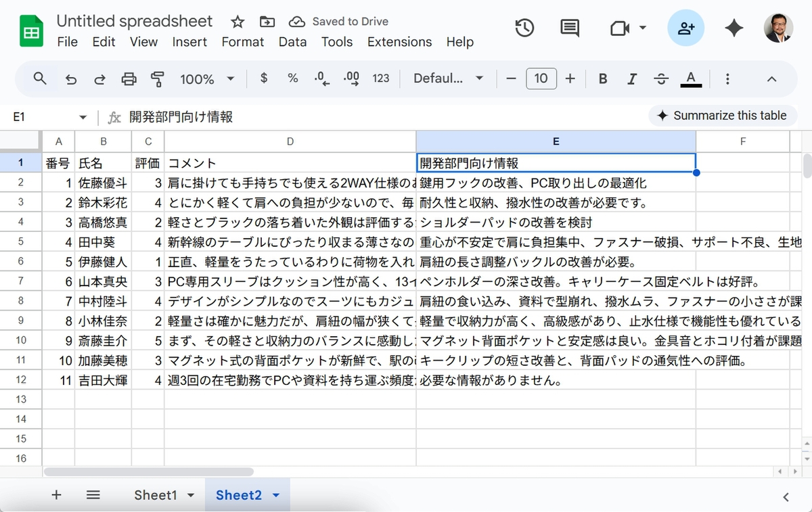The image size is (812, 512).
Task: Open the zoom level 100% dropdown
Action: point(207,79)
